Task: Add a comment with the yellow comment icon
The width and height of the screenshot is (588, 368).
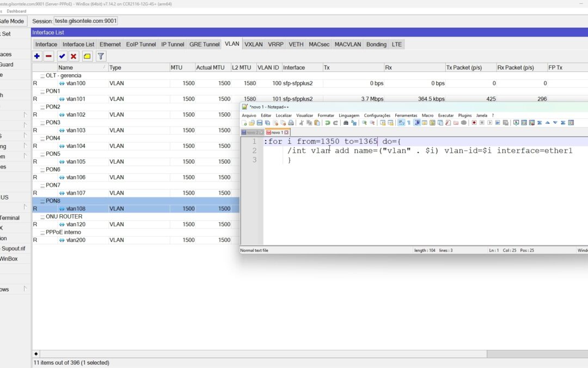Action: [87, 56]
